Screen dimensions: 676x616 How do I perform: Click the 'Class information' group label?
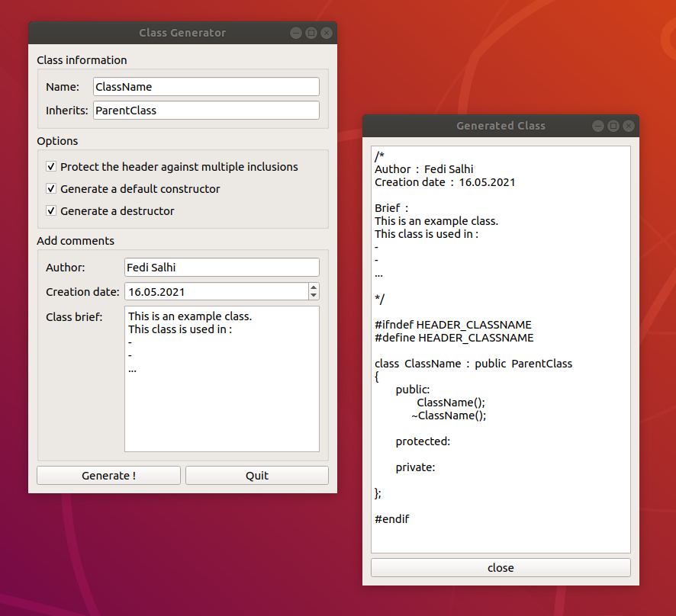click(x=82, y=60)
